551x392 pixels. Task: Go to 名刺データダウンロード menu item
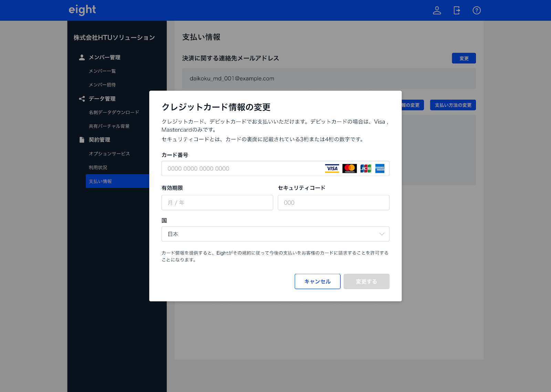114,112
